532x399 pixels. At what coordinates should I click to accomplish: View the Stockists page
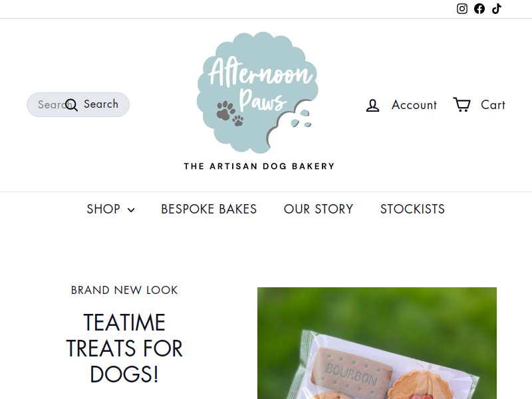pyautogui.click(x=412, y=209)
